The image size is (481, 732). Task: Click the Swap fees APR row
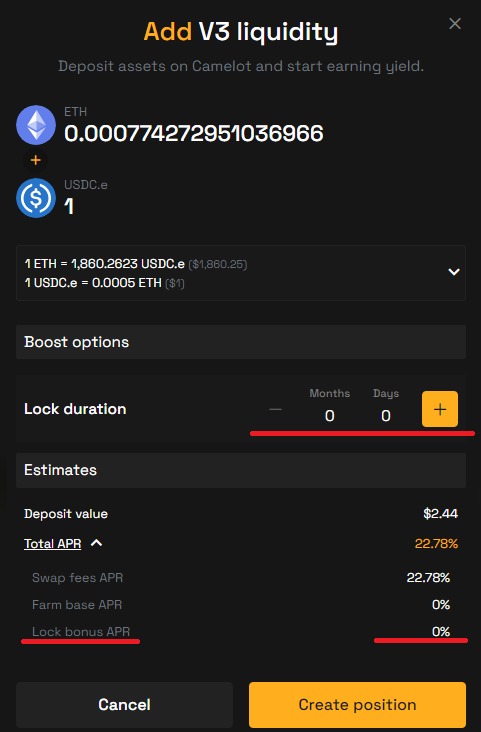(x=241, y=577)
